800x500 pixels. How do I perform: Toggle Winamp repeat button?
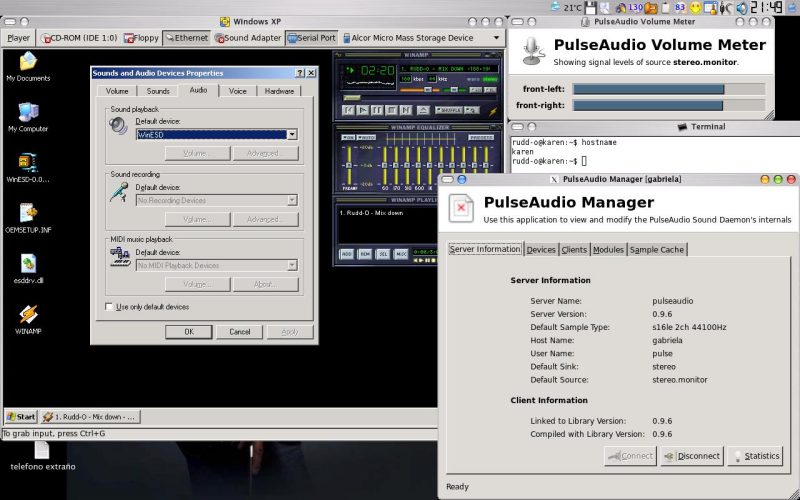(x=471, y=110)
